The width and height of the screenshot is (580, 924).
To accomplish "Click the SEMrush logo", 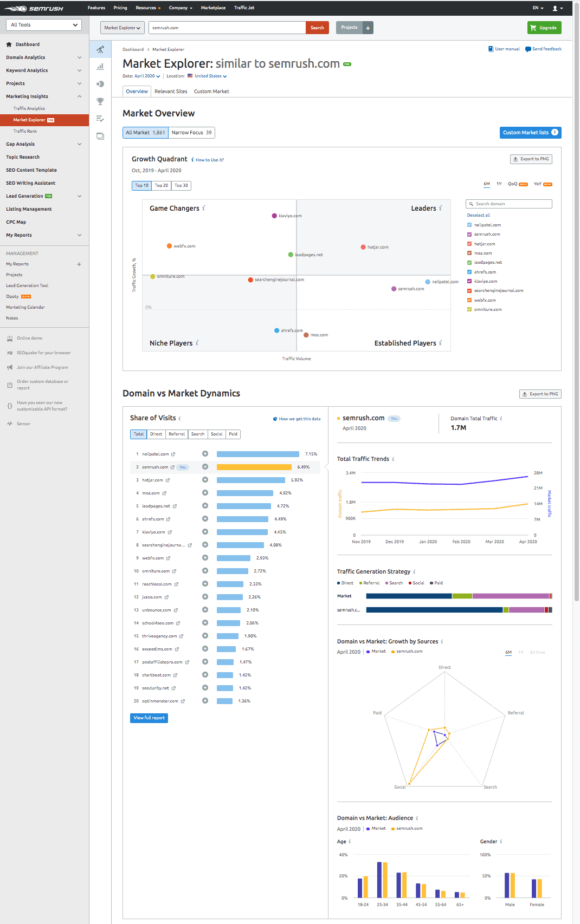I will 34,8.
